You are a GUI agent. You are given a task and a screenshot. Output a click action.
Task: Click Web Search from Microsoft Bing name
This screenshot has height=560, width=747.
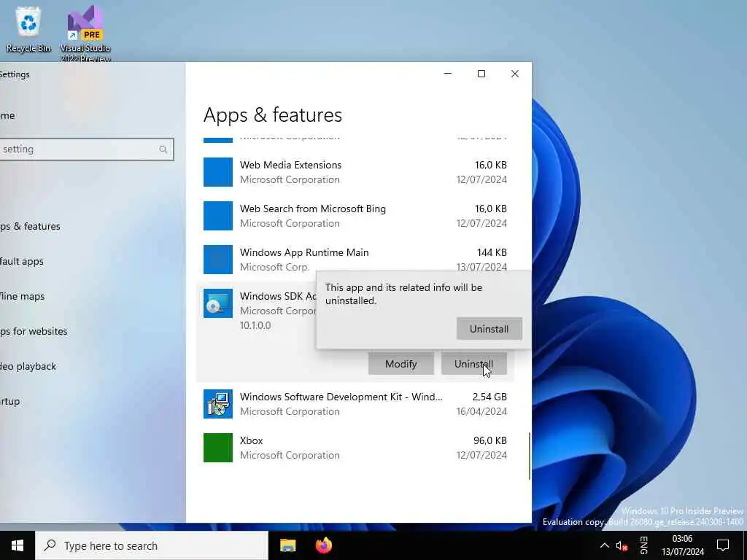tap(312, 209)
